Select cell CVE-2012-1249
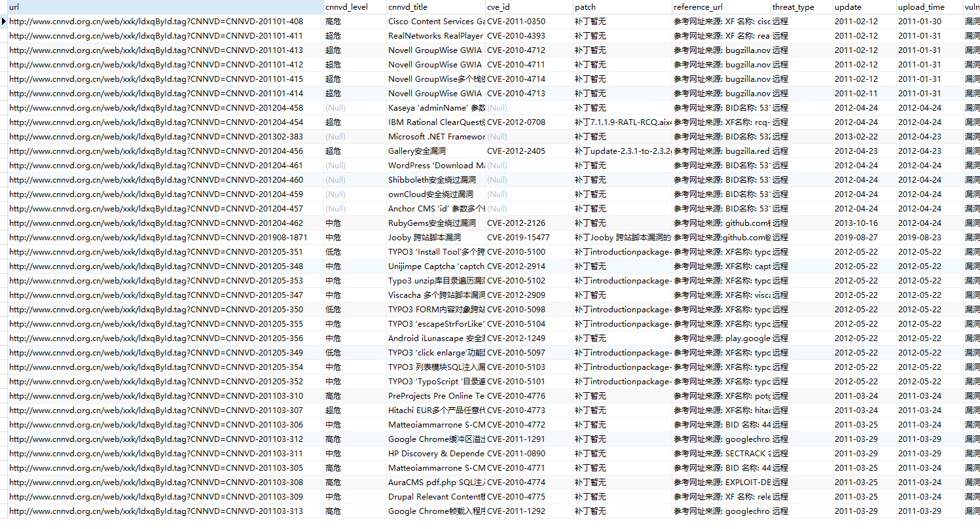This screenshot has width=980, height=529. [x=529, y=338]
